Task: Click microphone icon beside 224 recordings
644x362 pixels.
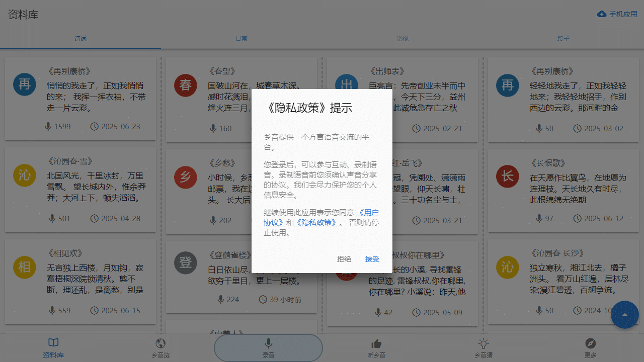Action: click(x=220, y=299)
